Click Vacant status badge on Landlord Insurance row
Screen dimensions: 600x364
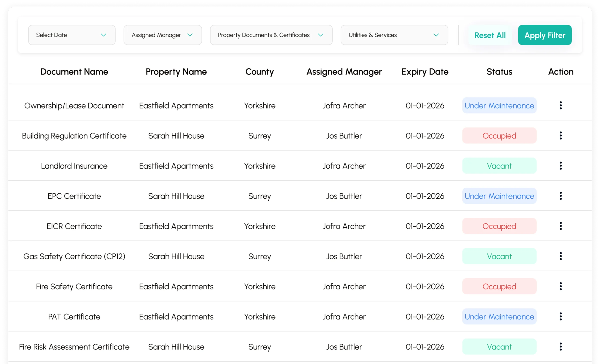coord(499,166)
